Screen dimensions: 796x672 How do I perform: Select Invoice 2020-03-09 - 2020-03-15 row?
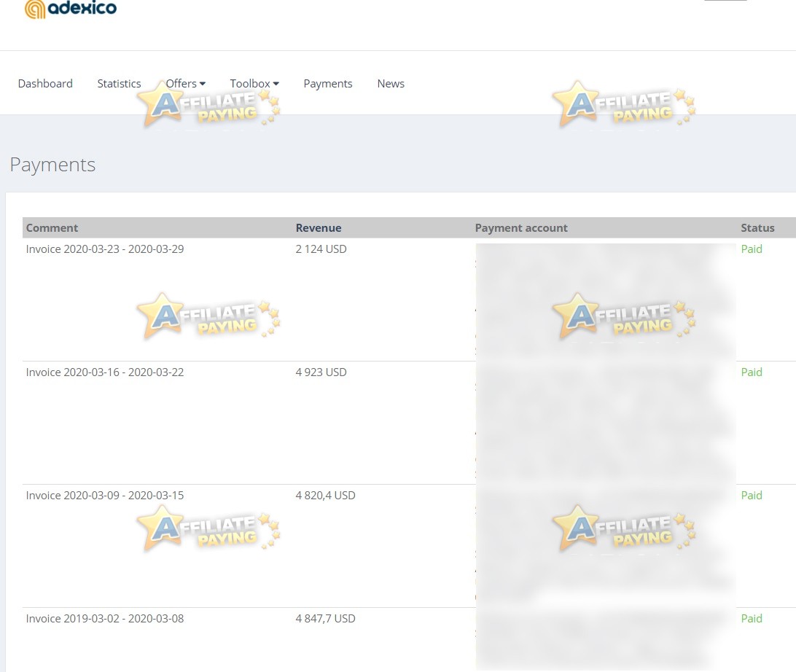(409, 546)
